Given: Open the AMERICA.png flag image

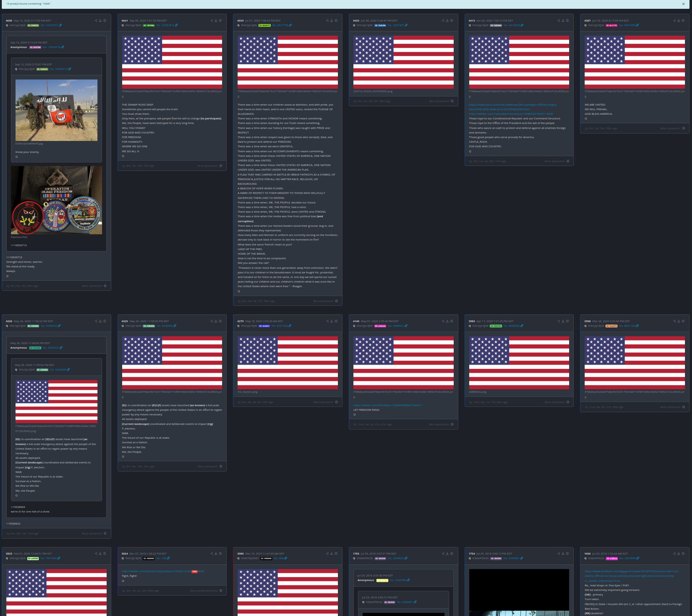Looking at the screenshot, I should pos(519,363).
